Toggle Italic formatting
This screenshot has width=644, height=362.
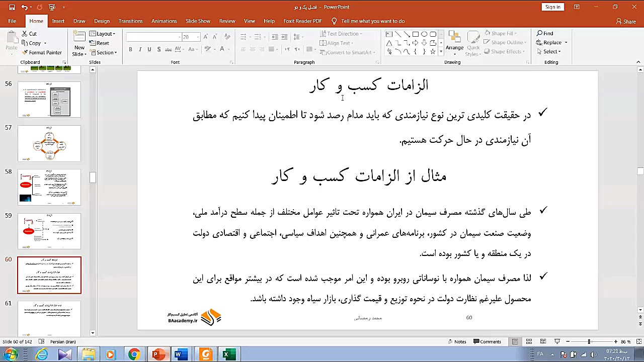pos(140,49)
